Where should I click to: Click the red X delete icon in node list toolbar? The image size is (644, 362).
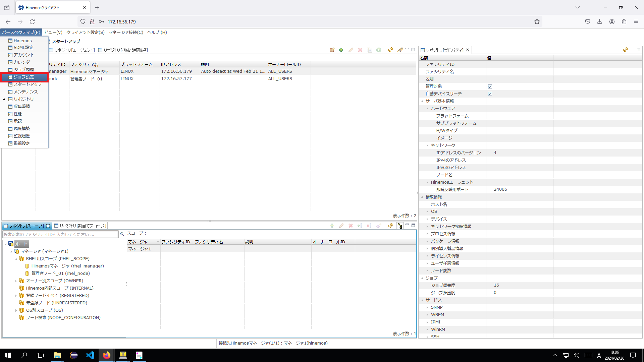point(360,50)
